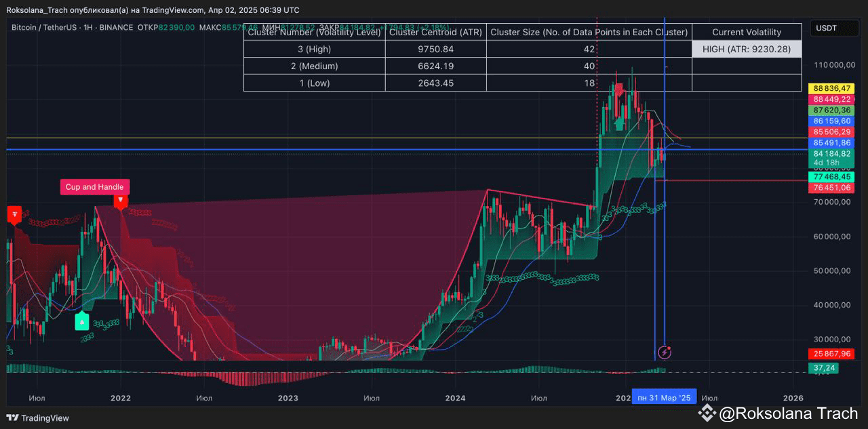
Task: Click the green up-arrow signal marker near 2021
Action: tap(82, 322)
